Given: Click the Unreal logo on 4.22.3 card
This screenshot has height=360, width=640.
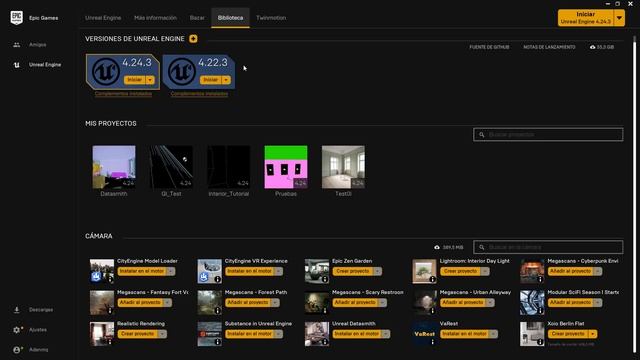Looking at the screenshot, I should coord(182,71).
